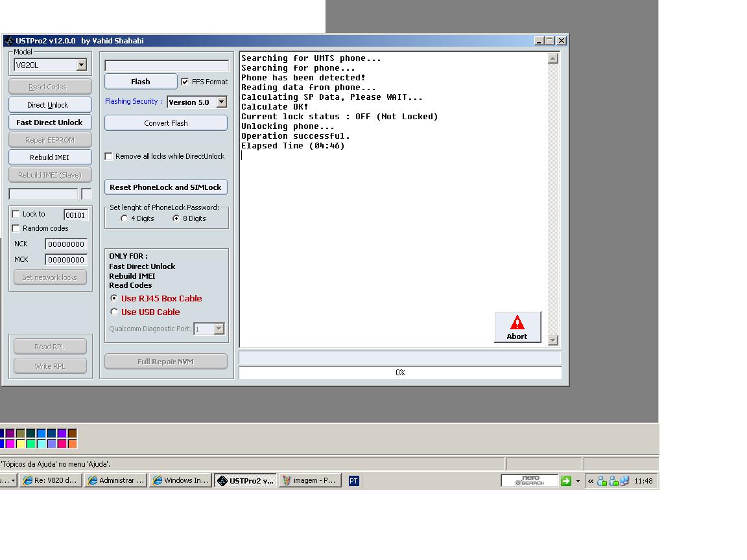
Task: Click the green Nero Search go arrow
Action: 565,481
